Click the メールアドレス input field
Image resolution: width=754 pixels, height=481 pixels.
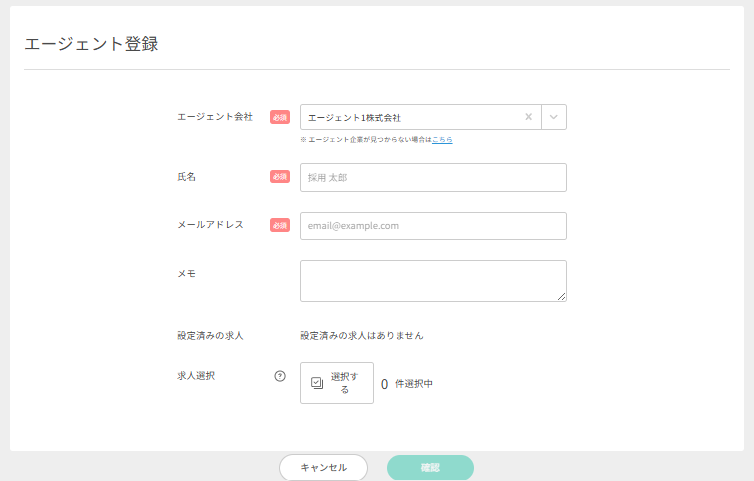433,226
